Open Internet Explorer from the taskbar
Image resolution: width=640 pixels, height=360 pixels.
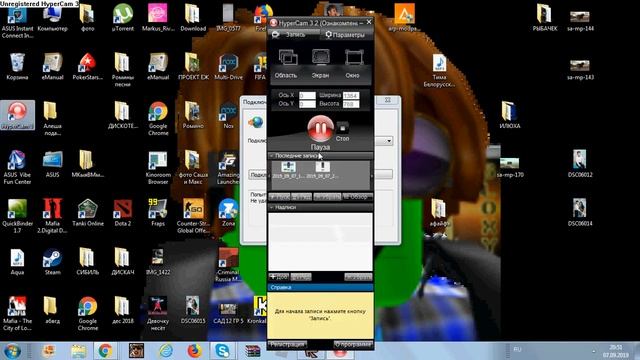[x=166, y=351]
